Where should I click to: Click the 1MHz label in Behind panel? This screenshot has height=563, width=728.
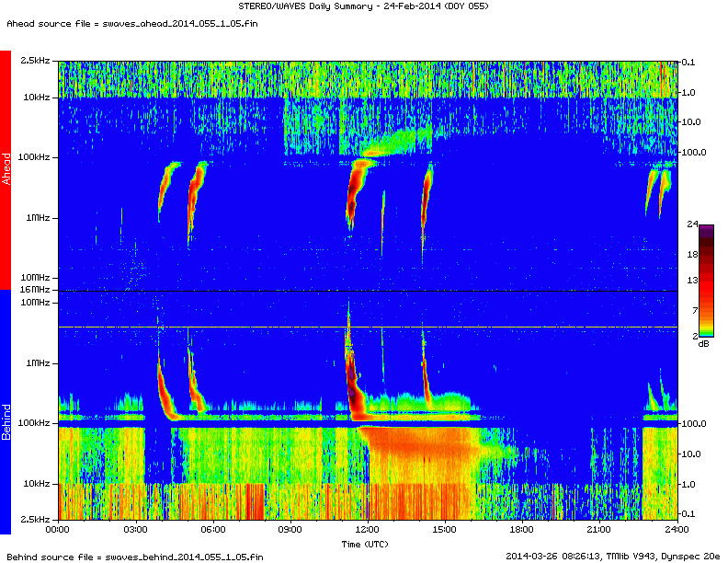[x=38, y=362]
